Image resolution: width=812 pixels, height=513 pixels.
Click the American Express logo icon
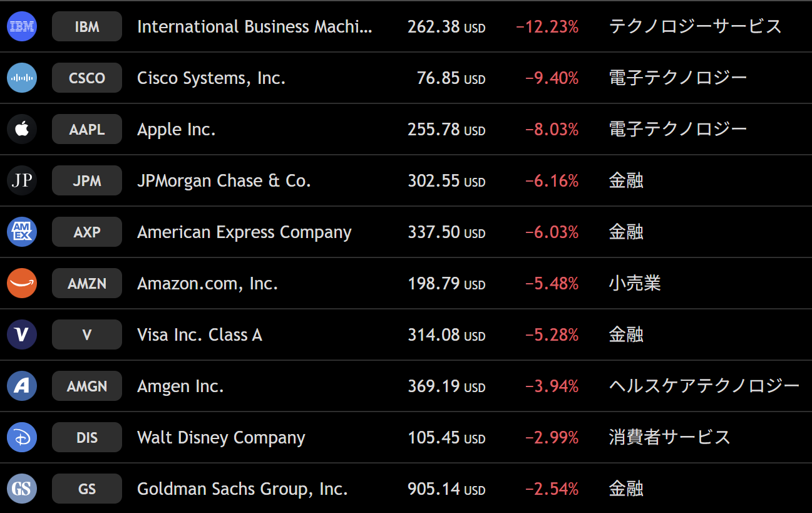coord(22,232)
